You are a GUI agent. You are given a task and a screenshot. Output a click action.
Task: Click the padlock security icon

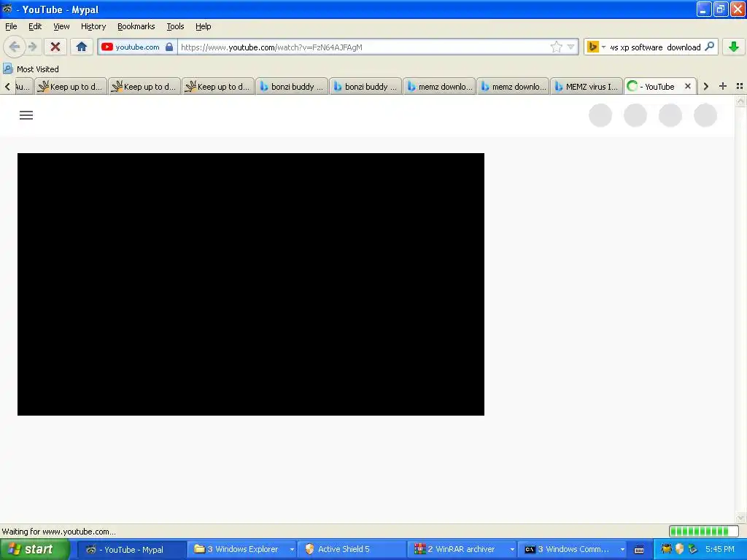pyautogui.click(x=169, y=47)
